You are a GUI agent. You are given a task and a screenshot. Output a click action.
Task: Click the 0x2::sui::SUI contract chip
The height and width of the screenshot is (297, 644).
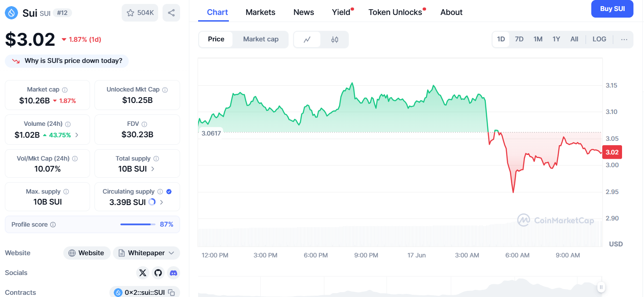pyautogui.click(x=145, y=293)
